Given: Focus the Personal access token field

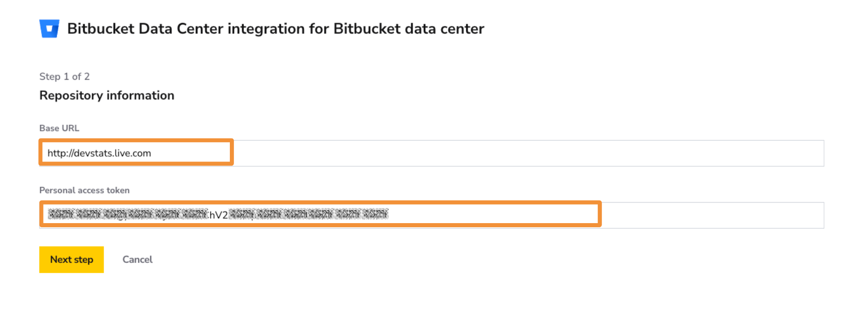Looking at the screenshot, I should coord(432,215).
